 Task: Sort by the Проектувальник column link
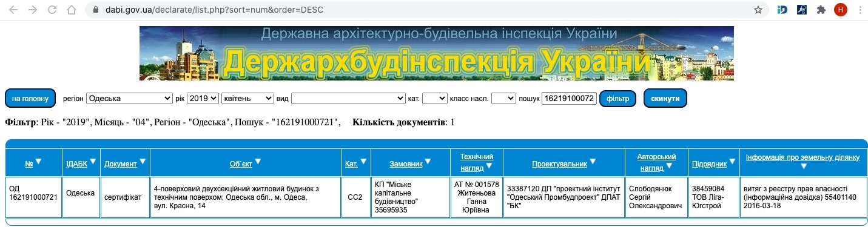pyautogui.click(x=560, y=163)
